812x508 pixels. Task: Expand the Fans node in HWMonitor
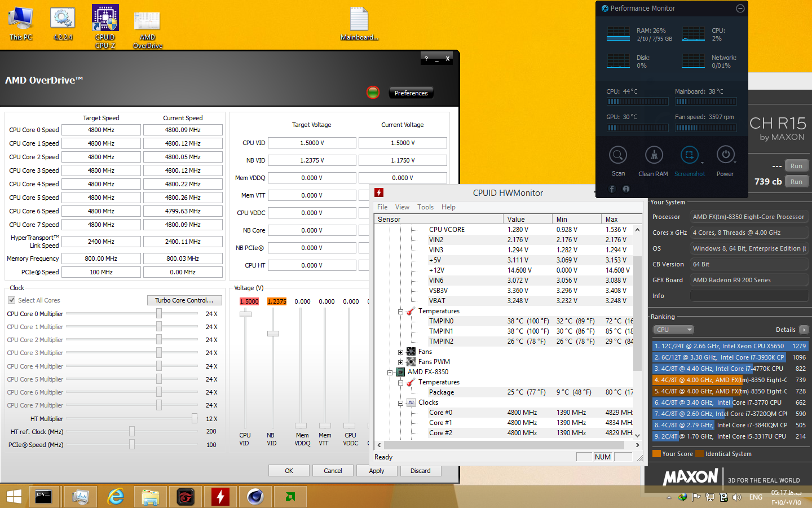tap(399, 352)
